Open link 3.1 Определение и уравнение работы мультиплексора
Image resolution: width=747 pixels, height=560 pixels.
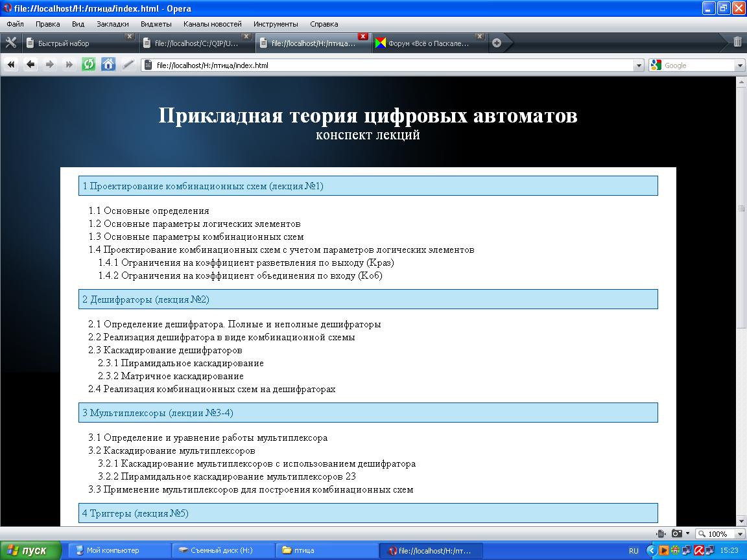[207, 437]
